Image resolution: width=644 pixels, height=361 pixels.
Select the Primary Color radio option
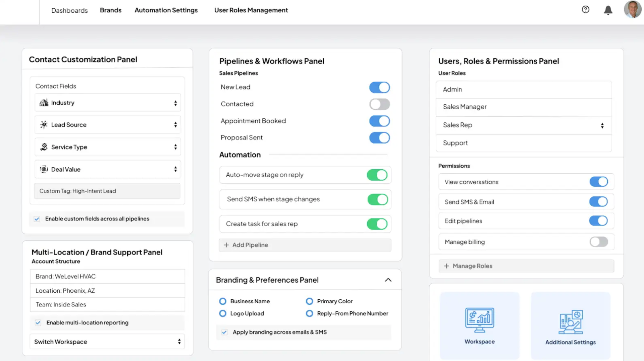click(310, 301)
